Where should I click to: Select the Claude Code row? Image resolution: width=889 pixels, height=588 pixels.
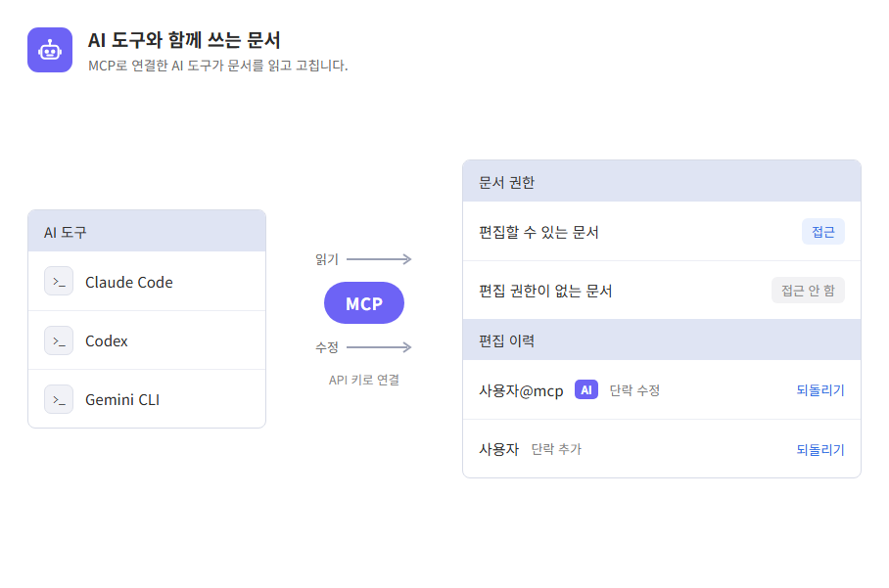click(147, 281)
